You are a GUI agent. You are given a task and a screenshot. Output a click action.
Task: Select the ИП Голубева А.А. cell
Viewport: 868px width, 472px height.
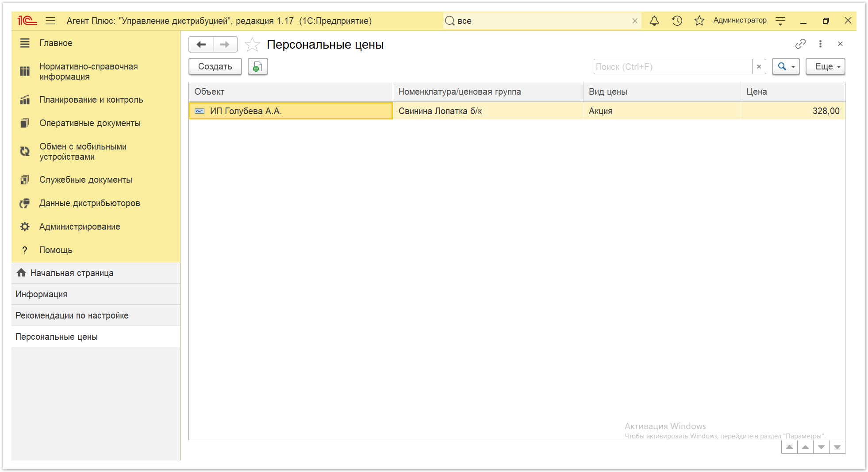(x=291, y=111)
